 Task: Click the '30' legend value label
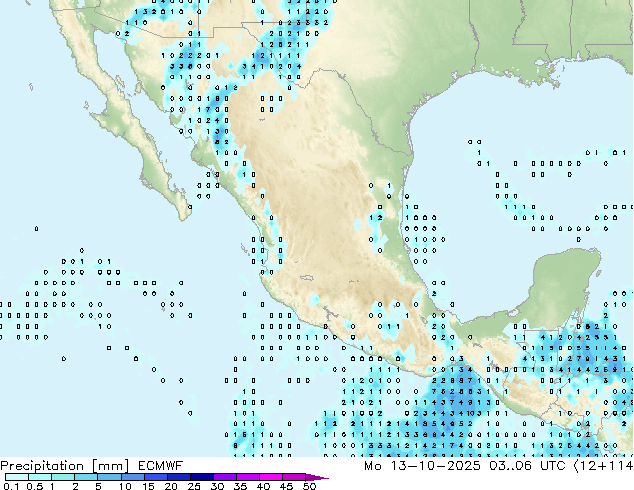[217, 486]
